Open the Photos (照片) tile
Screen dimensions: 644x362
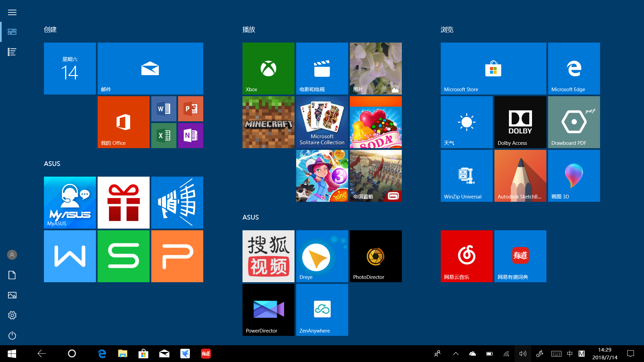376,68
